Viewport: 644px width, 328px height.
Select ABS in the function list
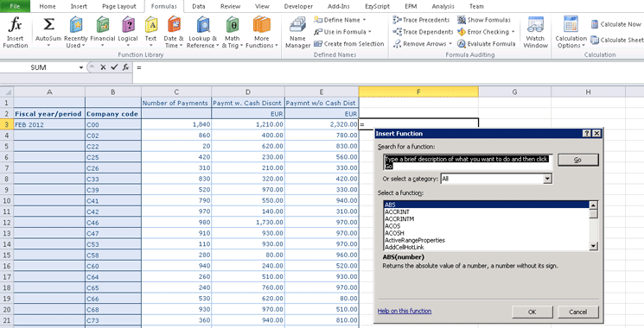pos(487,205)
